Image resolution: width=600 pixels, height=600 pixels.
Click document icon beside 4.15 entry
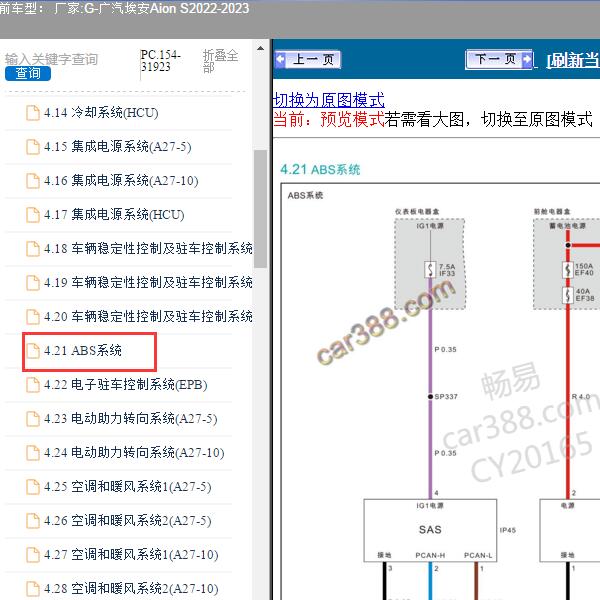point(33,147)
